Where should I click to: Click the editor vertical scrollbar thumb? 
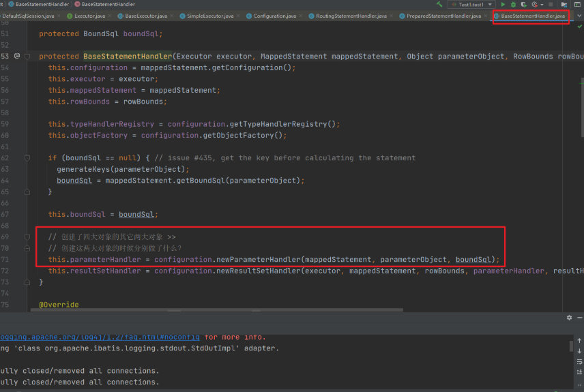582,108
